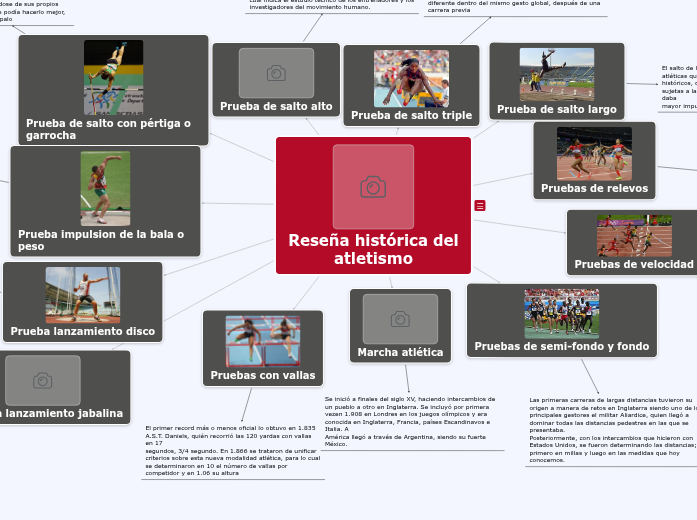Click the relay race photo
697x520 pixels.
(x=594, y=153)
